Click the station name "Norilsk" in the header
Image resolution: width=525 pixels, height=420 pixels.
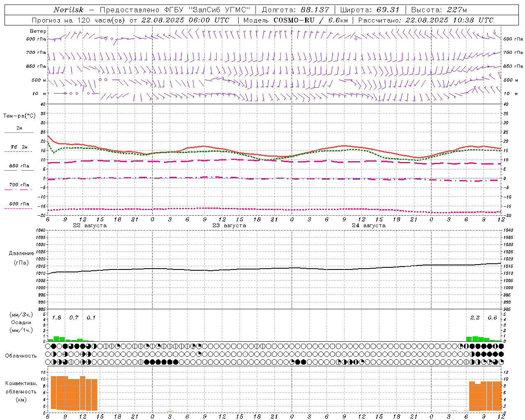tap(68, 10)
